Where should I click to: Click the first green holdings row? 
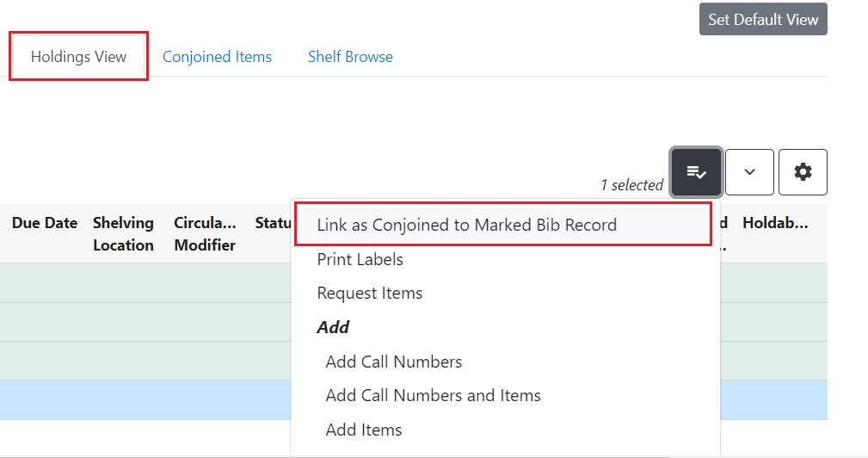[x=146, y=282]
